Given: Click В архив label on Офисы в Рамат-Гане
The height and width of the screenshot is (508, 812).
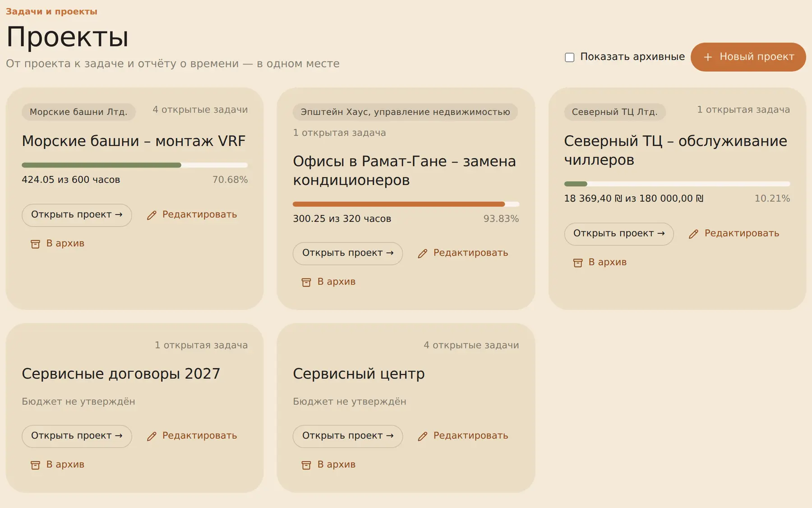Looking at the screenshot, I should pyautogui.click(x=337, y=282).
